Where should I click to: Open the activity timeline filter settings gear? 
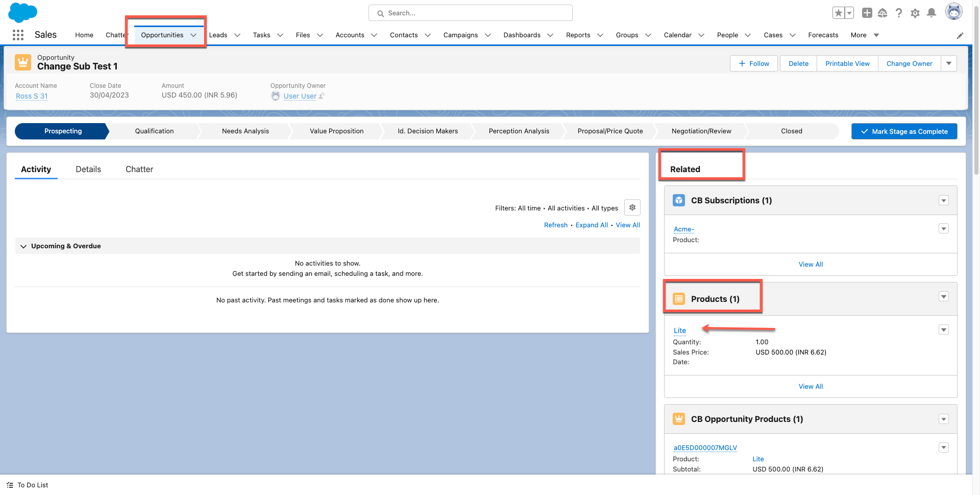tap(632, 207)
